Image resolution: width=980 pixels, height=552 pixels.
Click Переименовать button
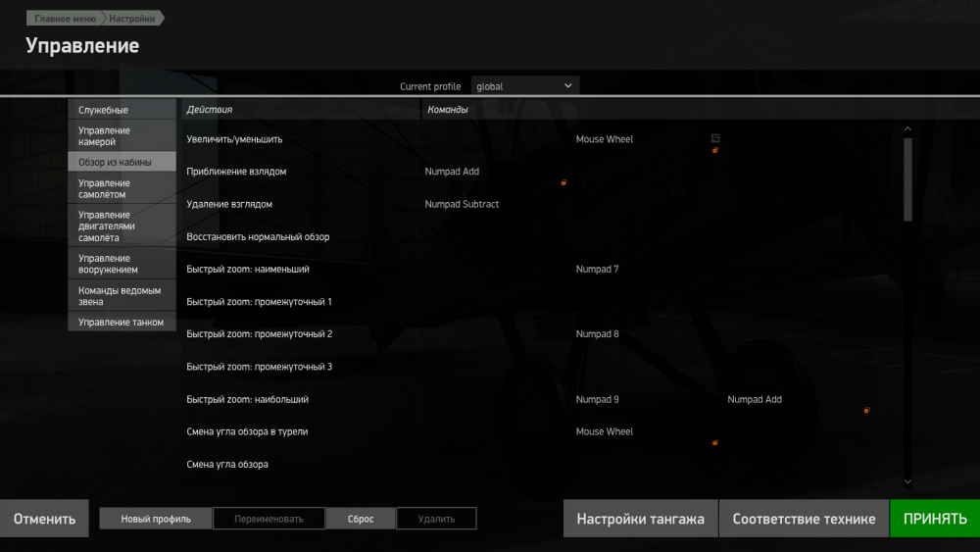[269, 519]
